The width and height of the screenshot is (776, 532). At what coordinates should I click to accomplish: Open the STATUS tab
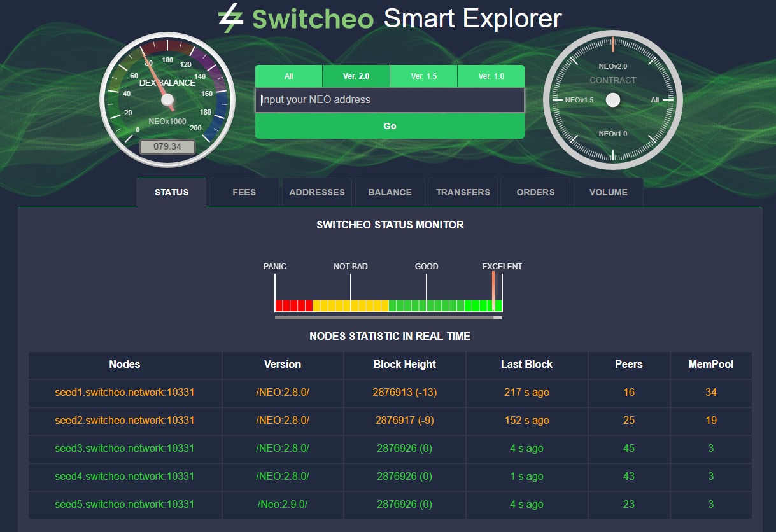[x=171, y=192]
